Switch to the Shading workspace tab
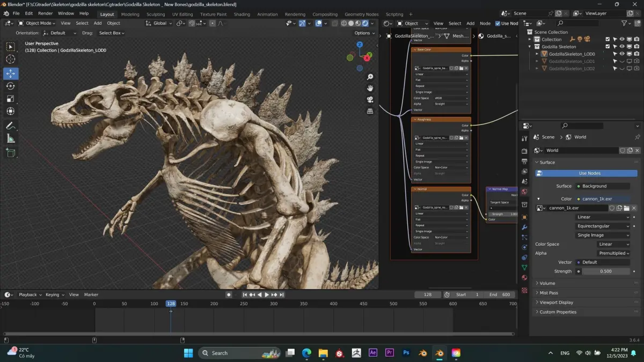 [241, 14]
